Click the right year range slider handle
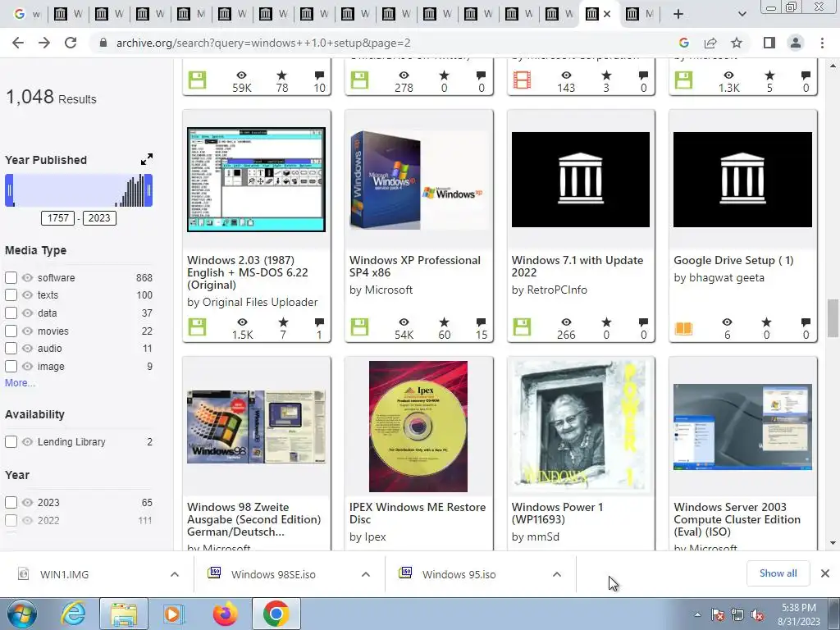 click(149, 190)
